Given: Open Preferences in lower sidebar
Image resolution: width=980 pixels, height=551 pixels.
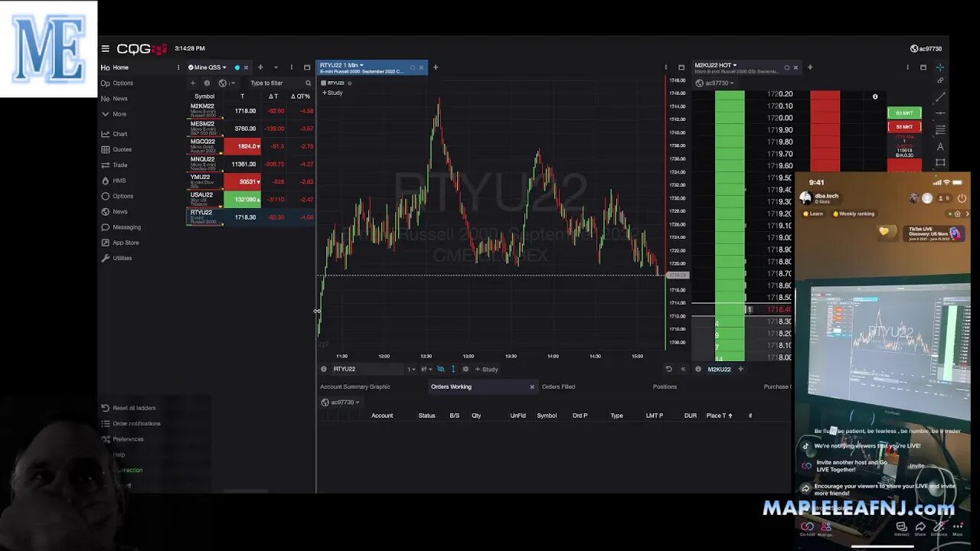Looking at the screenshot, I should [122, 439].
